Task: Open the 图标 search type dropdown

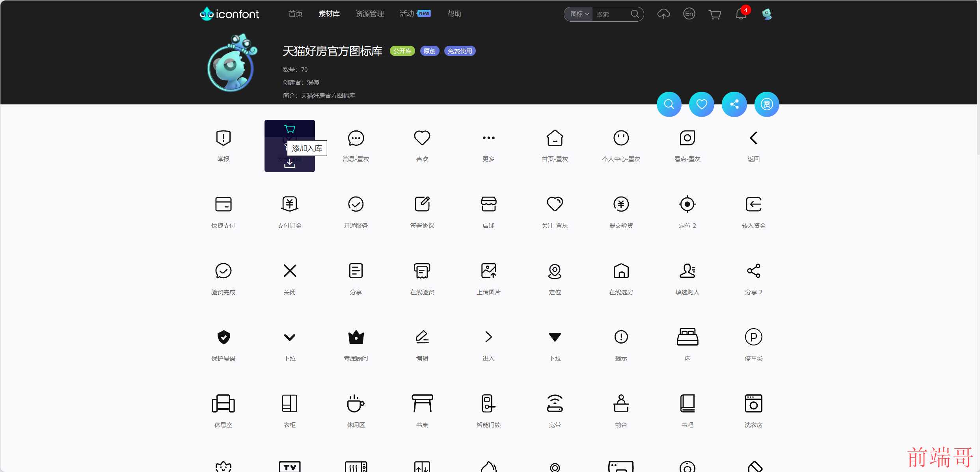Action: click(579, 14)
